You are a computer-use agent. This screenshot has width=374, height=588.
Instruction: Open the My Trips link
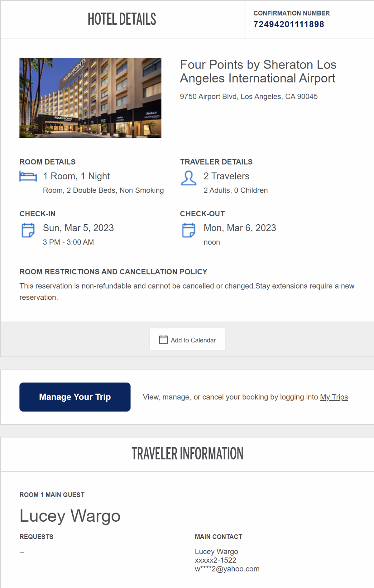[334, 397]
